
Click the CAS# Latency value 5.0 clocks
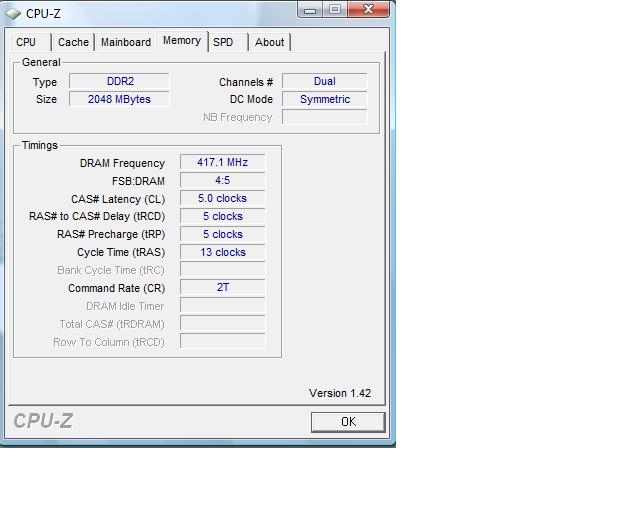(222, 198)
